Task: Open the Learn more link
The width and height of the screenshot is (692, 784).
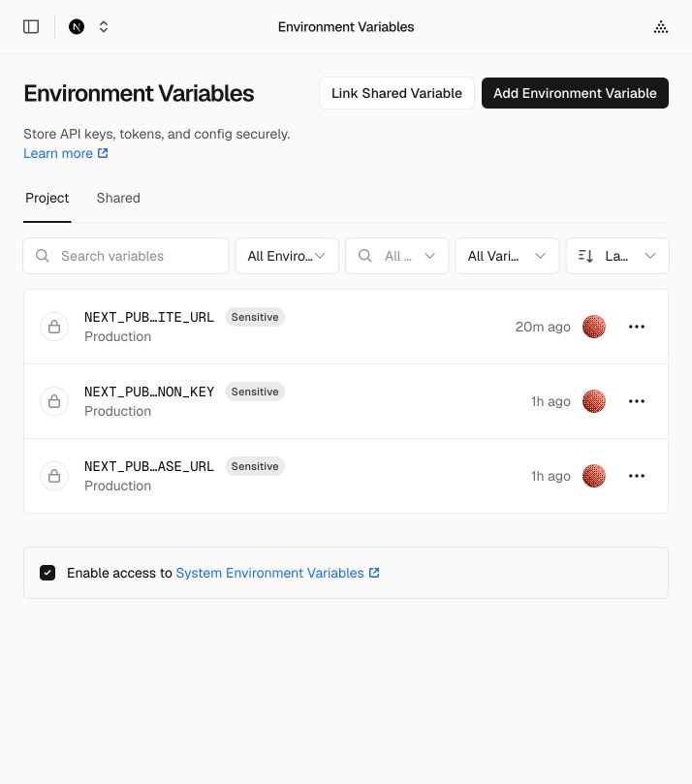Action: tap(66, 153)
